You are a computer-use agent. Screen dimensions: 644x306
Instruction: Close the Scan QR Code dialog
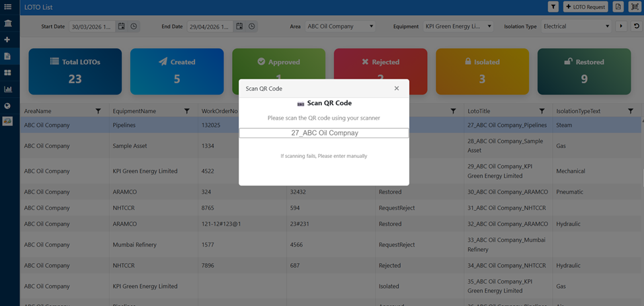click(397, 89)
